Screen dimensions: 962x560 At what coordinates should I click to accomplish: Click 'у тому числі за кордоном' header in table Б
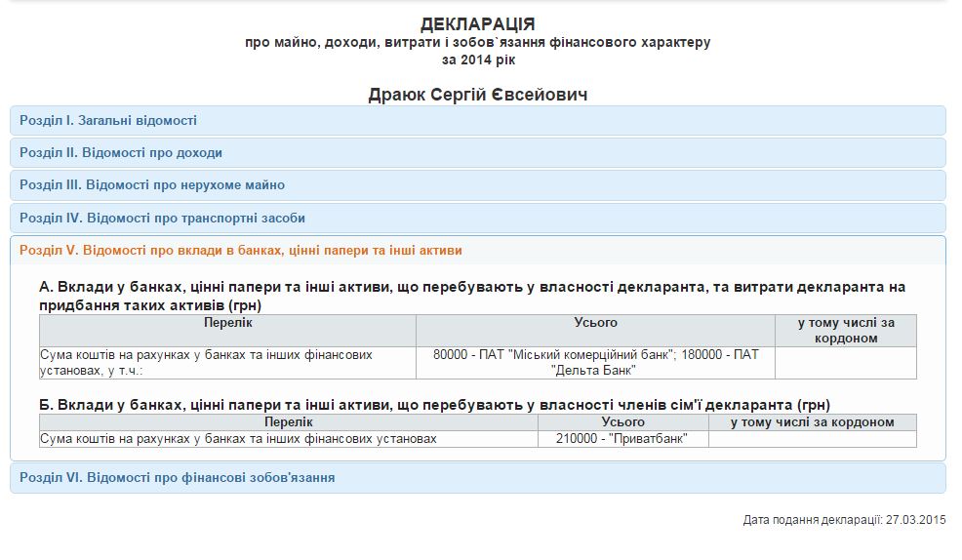tap(813, 422)
